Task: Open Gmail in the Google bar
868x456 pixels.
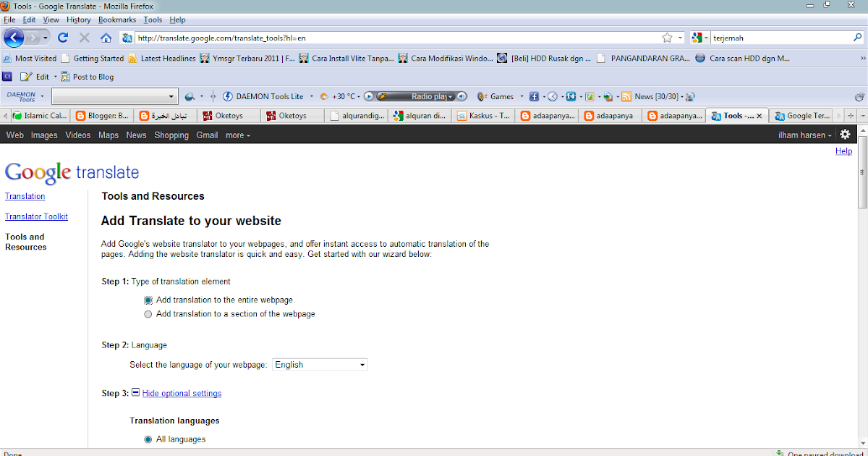Action: [x=207, y=135]
